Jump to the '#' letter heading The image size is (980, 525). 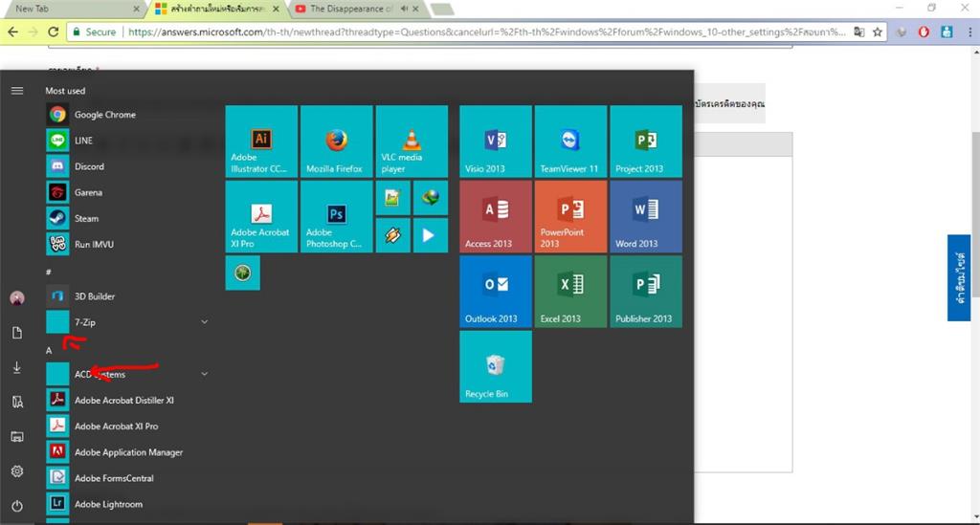[48, 272]
